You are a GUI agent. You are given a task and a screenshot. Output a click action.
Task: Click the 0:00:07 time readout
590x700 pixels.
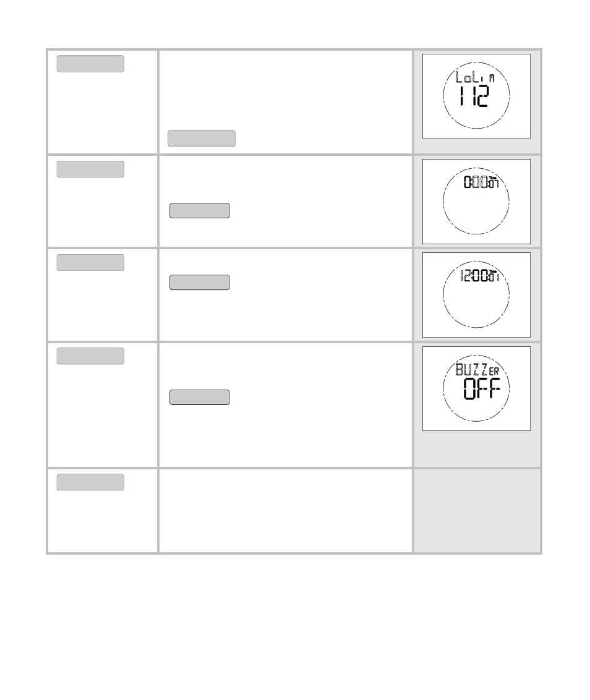click(481, 182)
